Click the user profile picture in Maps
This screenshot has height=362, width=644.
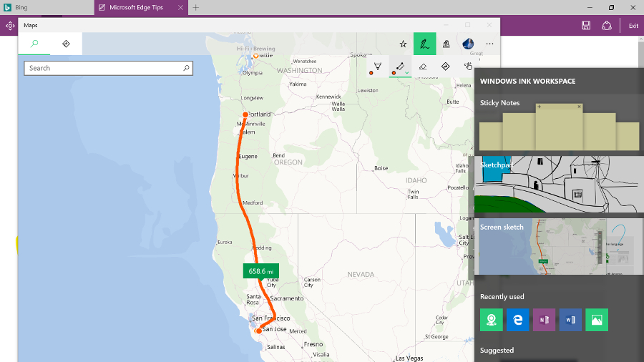[x=468, y=44]
